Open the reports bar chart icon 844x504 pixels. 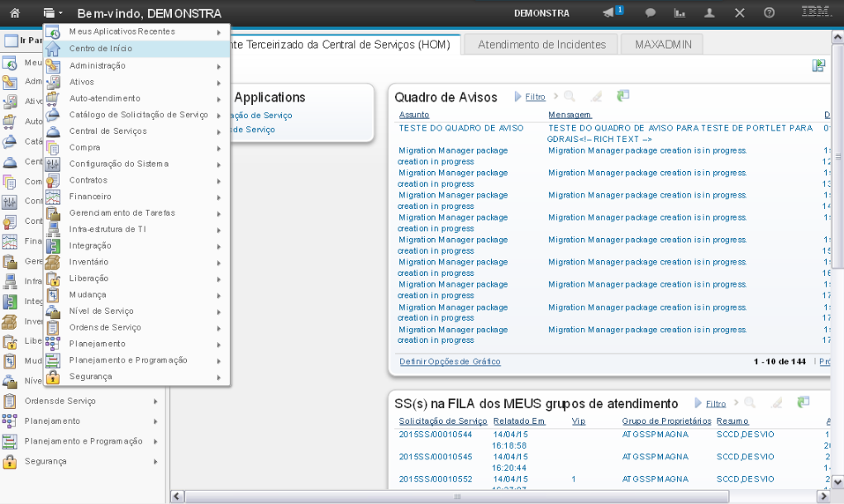tap(680, 13)
